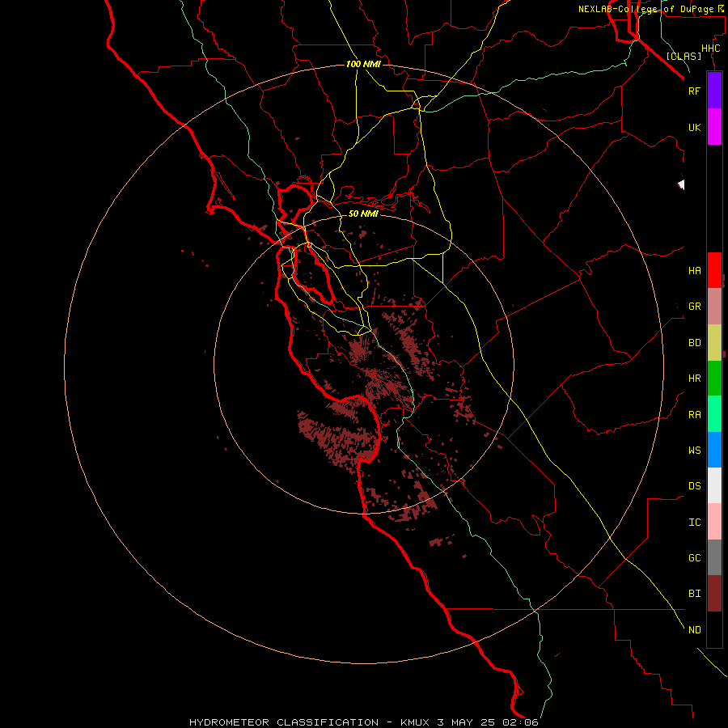Click the "DS" legend label

click(694, 486)
